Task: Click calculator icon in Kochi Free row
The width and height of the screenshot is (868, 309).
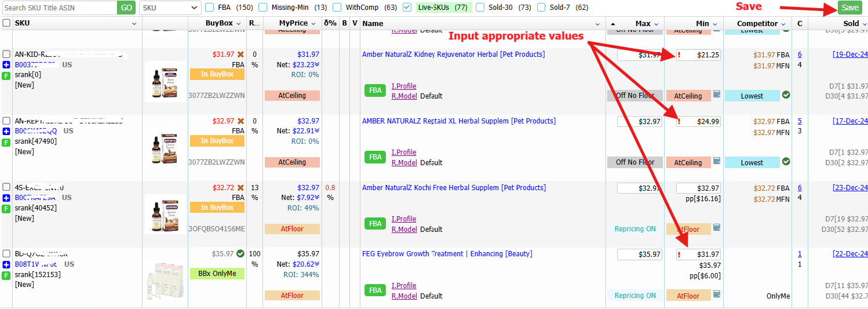Action: pos(717,228)
